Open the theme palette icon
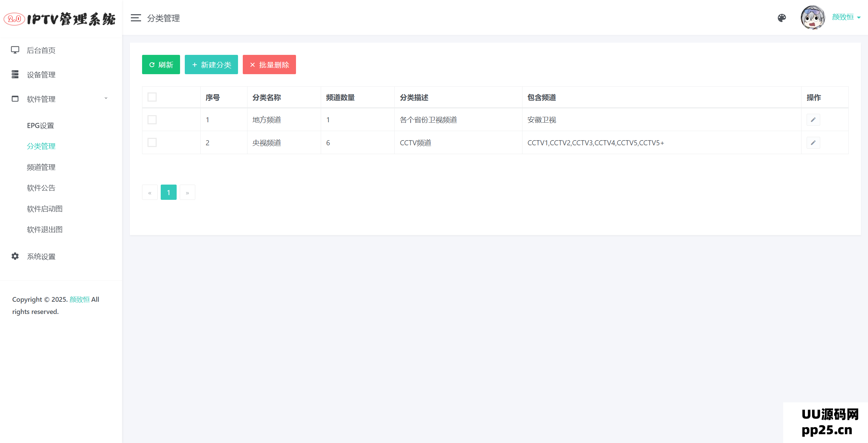Screen dimensions: 868x443 (782, 18)
